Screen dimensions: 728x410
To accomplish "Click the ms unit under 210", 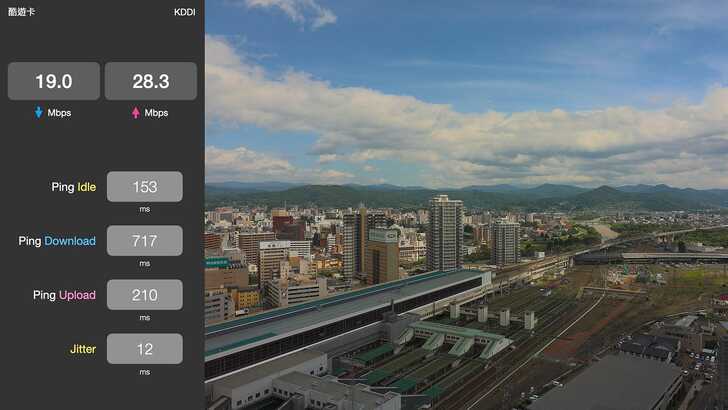I will (x=145, y=318).
